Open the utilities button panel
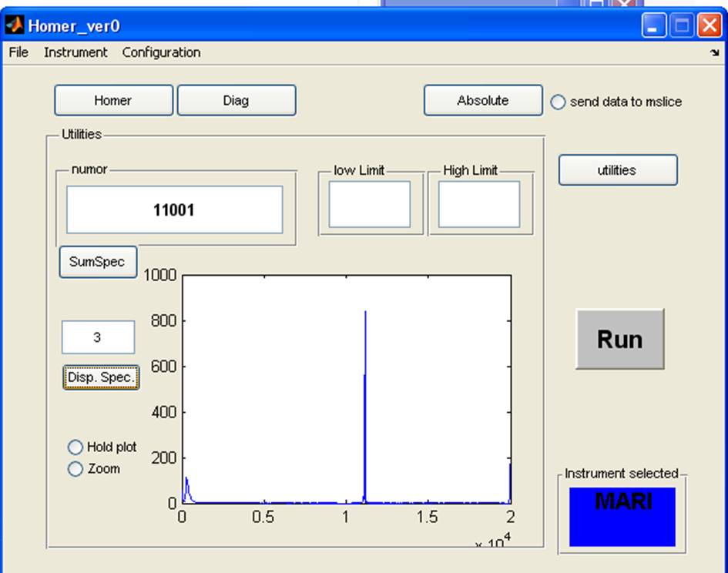This screenshot has height=573, width=728. (x=617, y=170)
